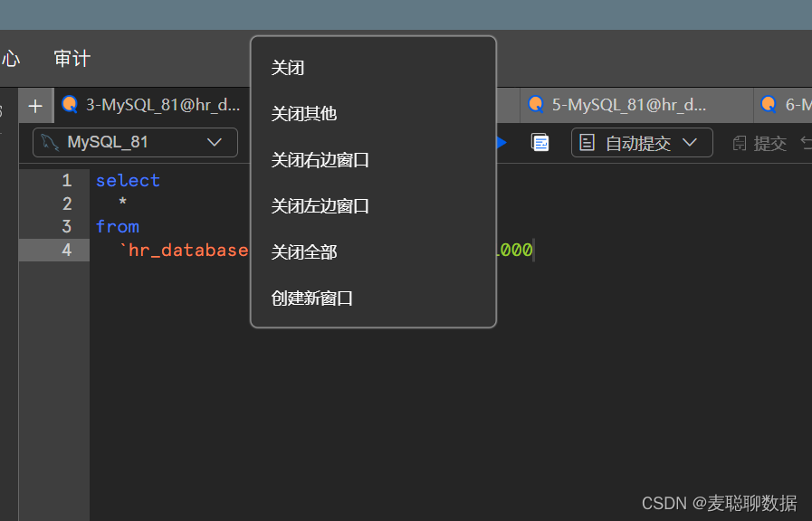Switch to the 3-MySQL_81@hr_d... tab
Viewport: 812px width, 521px height.
tap(152, 105)
